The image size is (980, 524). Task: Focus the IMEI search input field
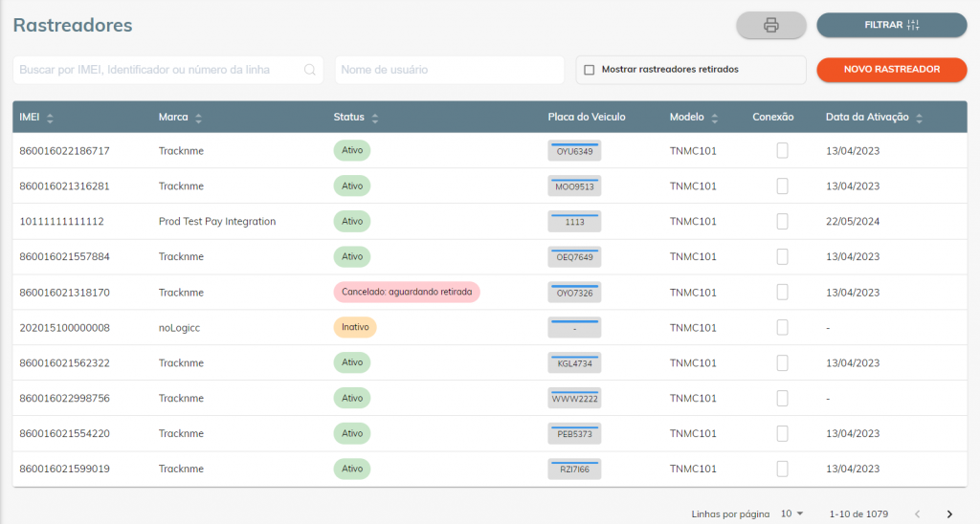point(168,70)
